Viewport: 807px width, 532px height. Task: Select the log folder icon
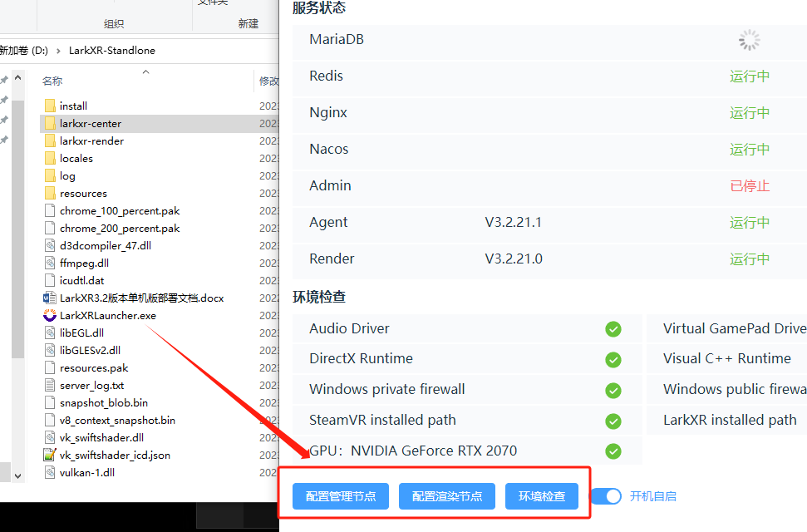click(50, 175)
